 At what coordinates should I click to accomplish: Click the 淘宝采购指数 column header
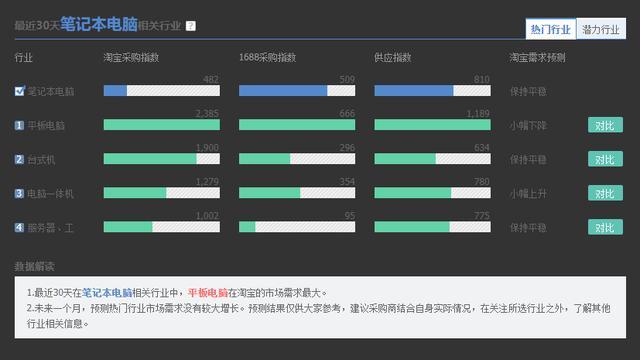[x=131, y=58]
